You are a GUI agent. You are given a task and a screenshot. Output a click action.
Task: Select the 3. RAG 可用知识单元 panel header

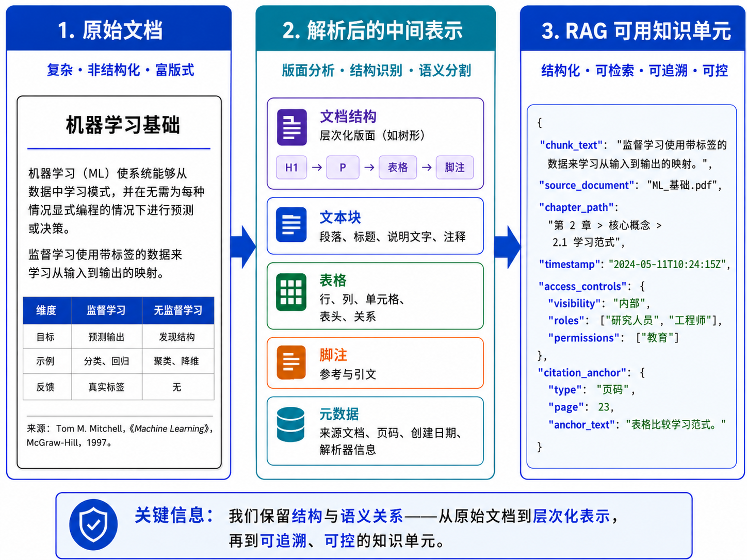(x=633, y=28)
